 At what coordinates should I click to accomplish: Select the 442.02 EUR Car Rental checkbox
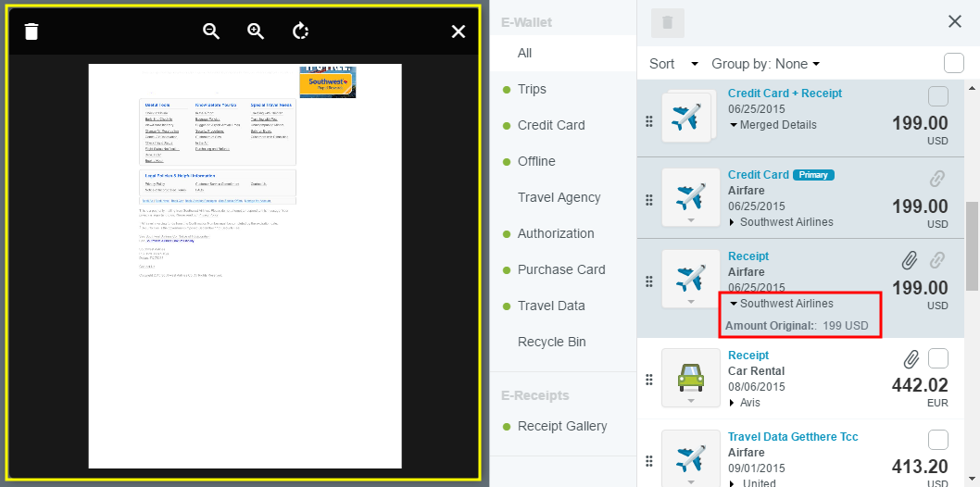(x=937, y=358)
